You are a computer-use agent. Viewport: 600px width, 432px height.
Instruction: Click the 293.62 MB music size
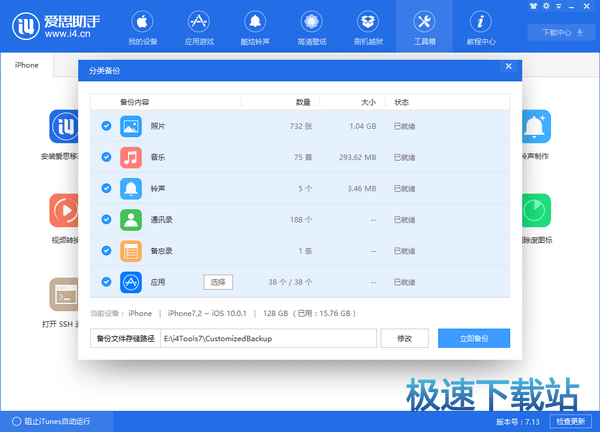point(357,157)
